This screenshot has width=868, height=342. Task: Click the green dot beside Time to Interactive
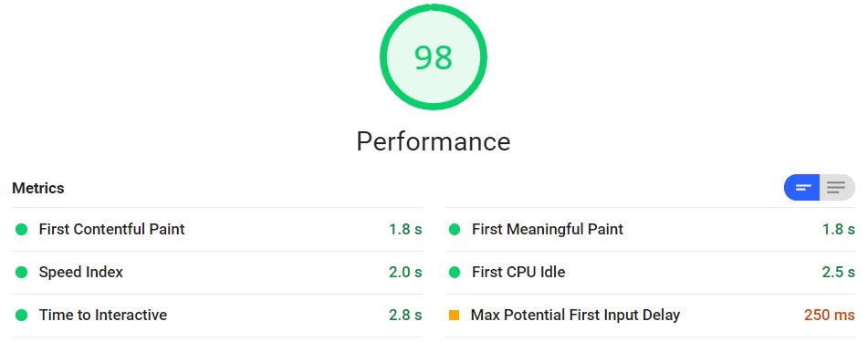(x=22, y=316)
